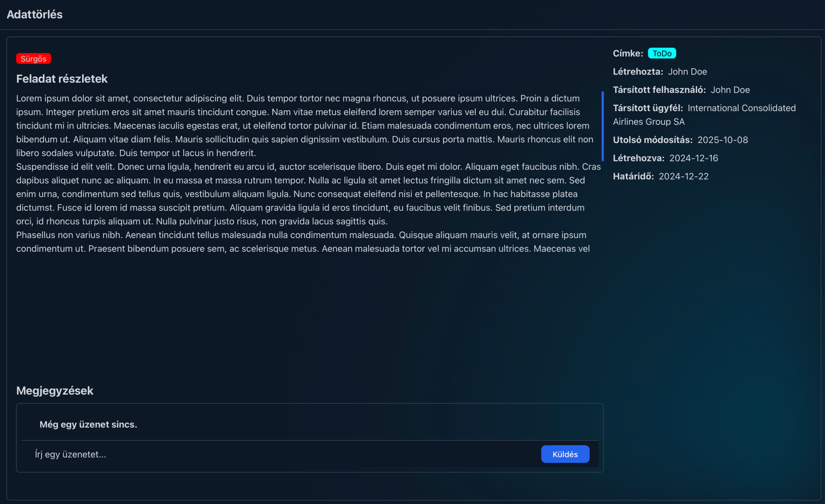Click the blue description scrollbar
The height and width of the screenshot is (504, 825).
(602, 126)
